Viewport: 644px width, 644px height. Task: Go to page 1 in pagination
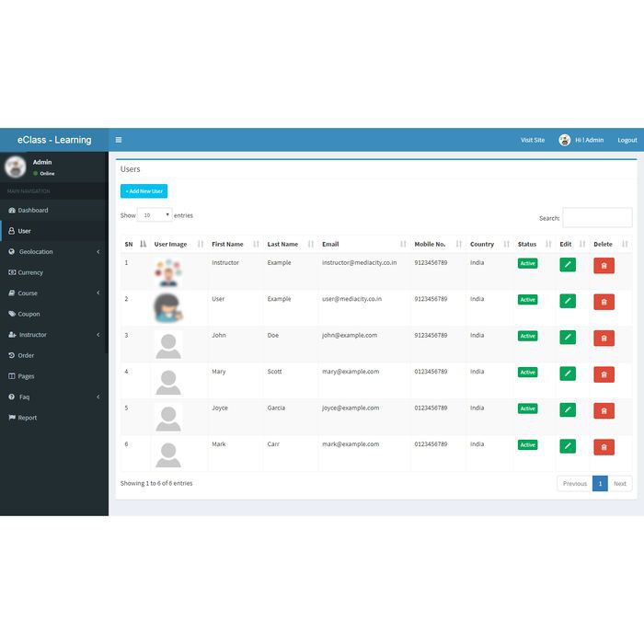tap(600, 483)
